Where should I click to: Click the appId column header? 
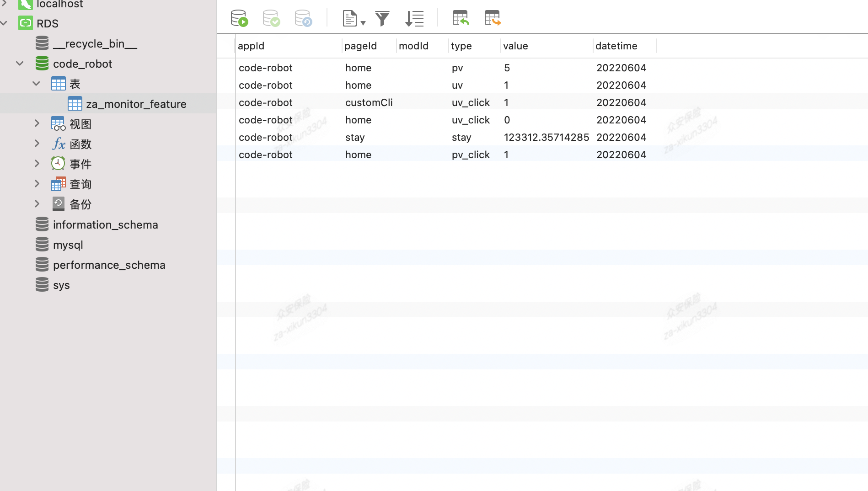coord(289,46)
